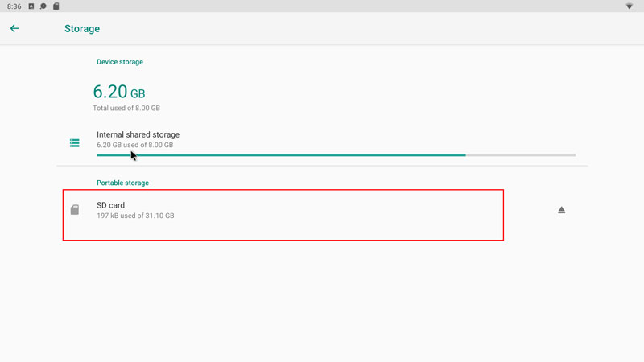Viewport: 644px width, 362px height.
Task: Click the keyboard 'A' status bar icon
Action: pyautogui.click(x=31, y=6)
